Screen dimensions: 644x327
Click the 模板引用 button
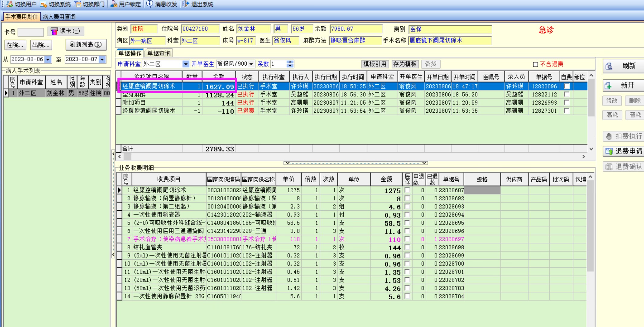375,64
